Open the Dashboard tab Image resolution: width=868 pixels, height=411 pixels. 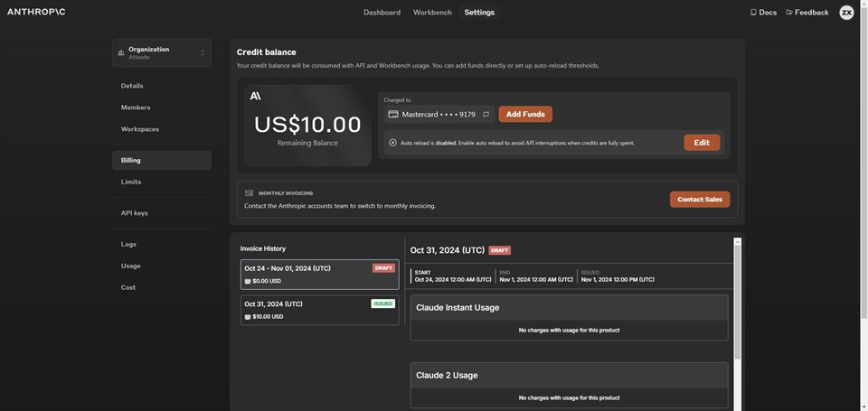click(382, 12)
